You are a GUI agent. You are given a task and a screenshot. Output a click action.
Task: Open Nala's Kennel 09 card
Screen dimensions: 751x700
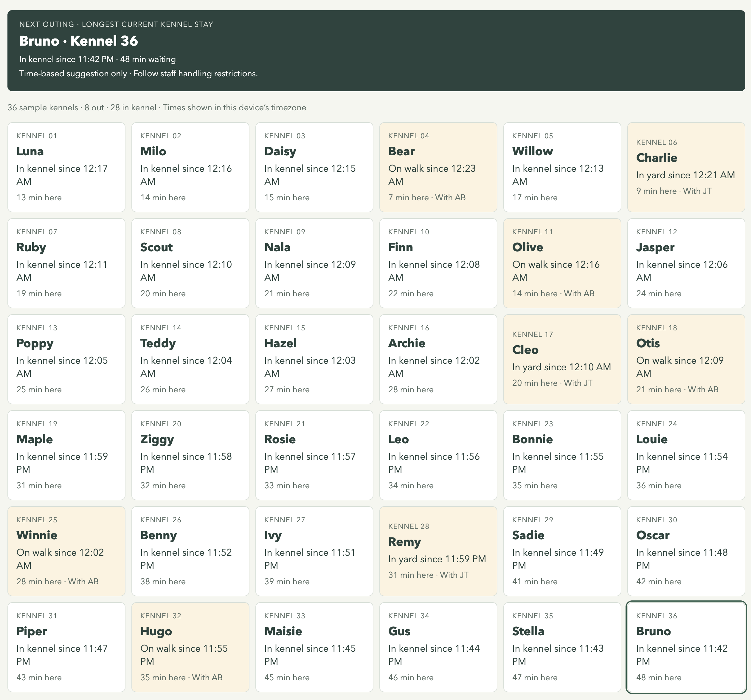pyautogui.click(x=314, y=263)
